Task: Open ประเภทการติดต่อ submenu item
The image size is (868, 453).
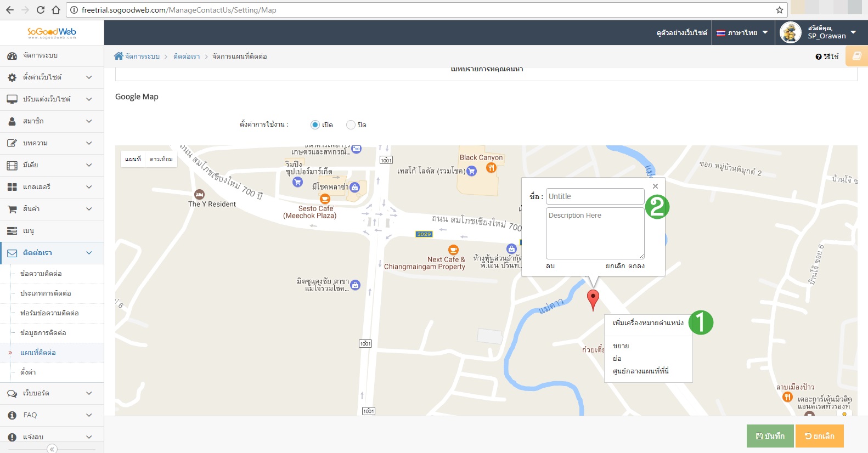Action: coord(46,293)
